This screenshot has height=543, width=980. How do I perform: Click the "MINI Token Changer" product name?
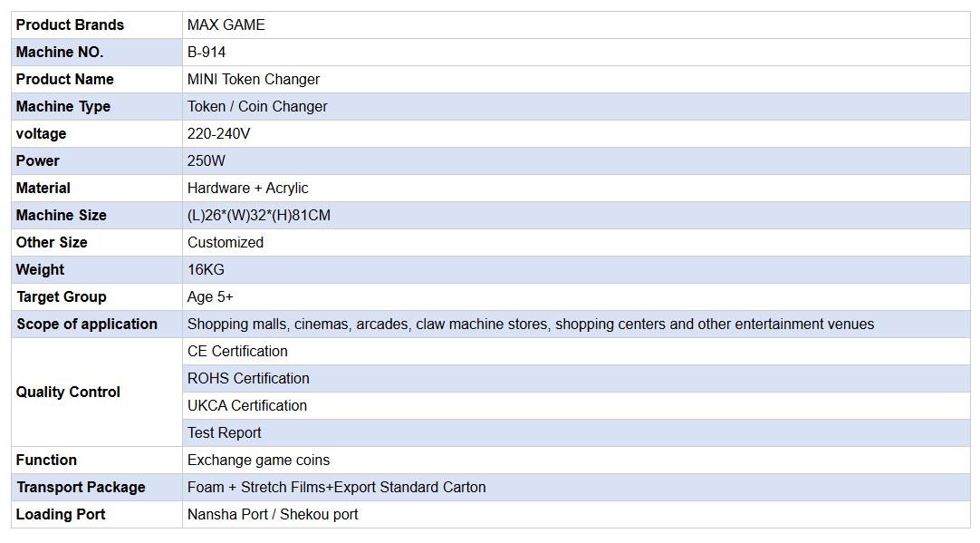[254, 80]
